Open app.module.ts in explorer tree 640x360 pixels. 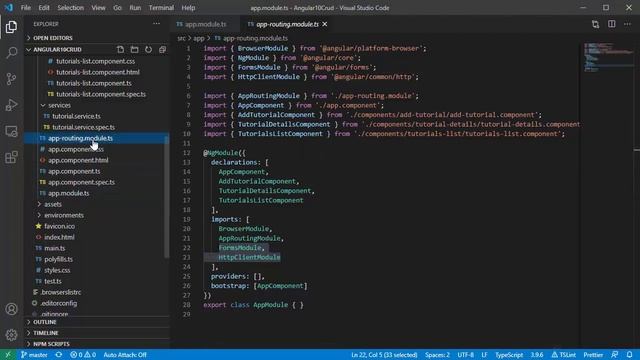pos(96,193)
